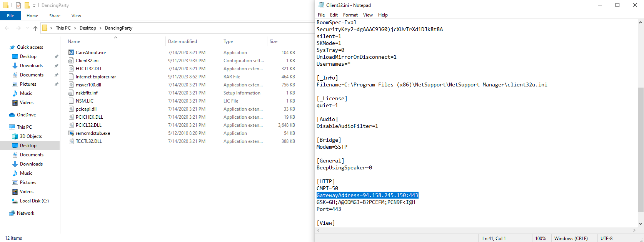644x242 pixels.
Task: Open the Format menu in Notepad
Action: [350, 15]
